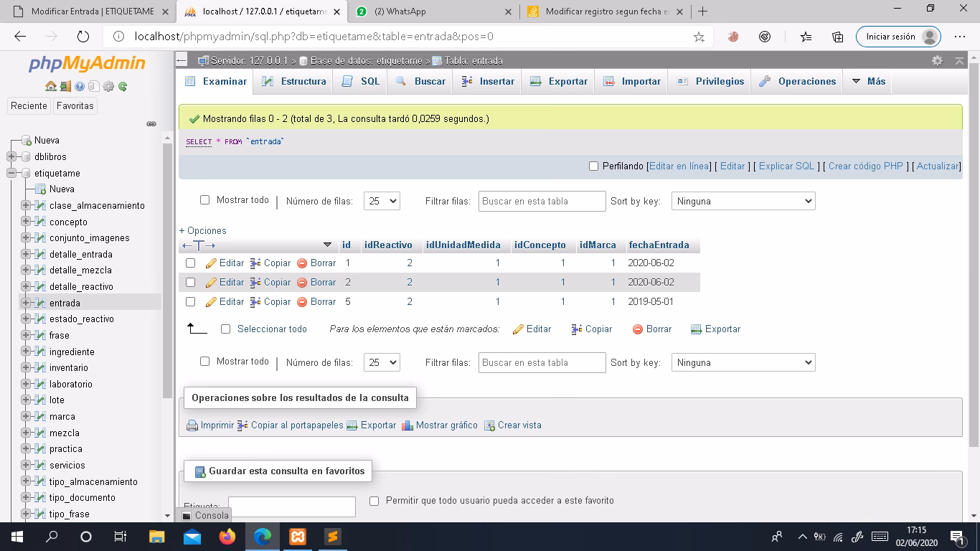This screenshot has height=551, width=980.
Task: Click the logout door icon
Action: click(65, 86)
